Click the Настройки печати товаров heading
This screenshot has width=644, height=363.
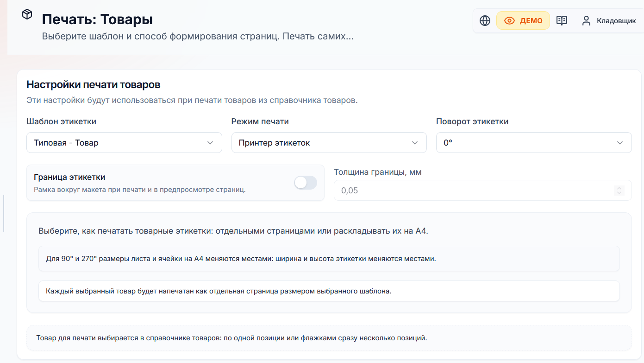coord(94,84)
